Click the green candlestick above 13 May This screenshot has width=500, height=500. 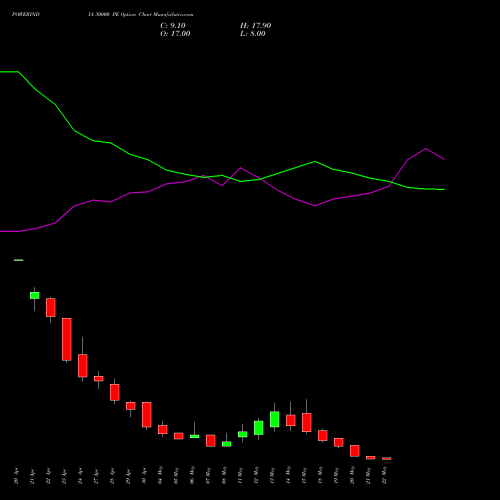tap(275, 419)
